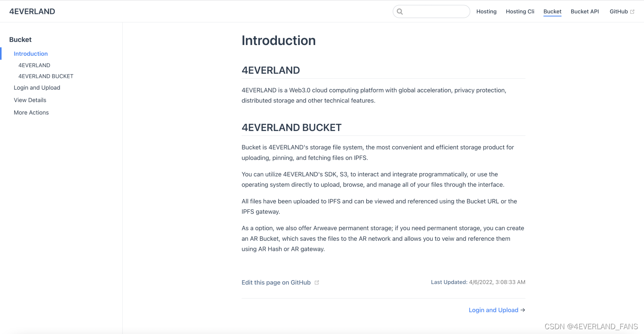The width and height of the screenshot is (644, 334).
Task: Open the GitHub nav link
Action: pyautogui.click(x=619, y=12)
